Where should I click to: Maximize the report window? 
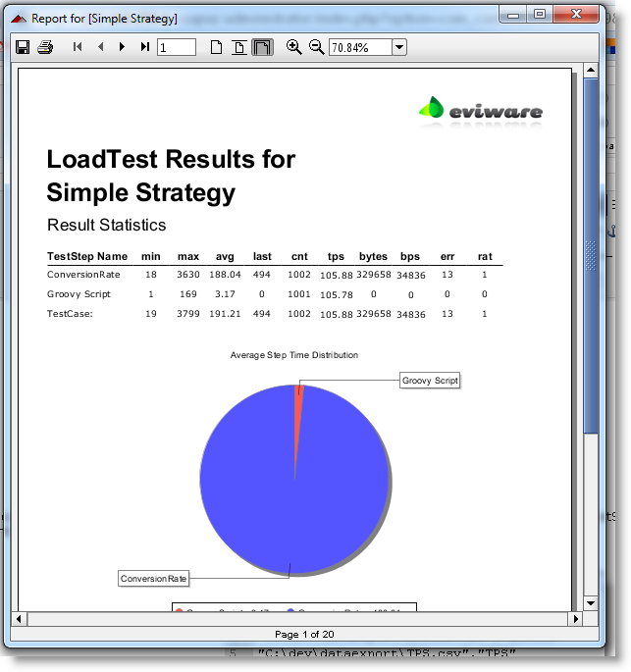[540, 15]
